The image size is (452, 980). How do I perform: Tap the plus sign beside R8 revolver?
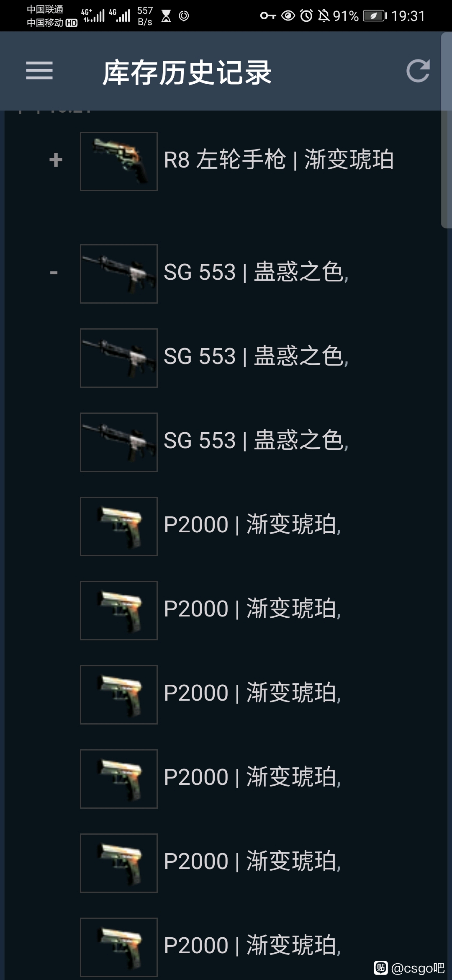pyautogui.click(x=56, y=160)
